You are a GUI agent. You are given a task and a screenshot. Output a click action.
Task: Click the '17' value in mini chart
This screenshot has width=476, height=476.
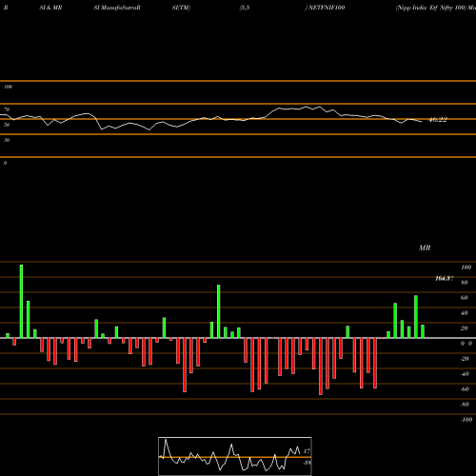click(x=307, y=451)
